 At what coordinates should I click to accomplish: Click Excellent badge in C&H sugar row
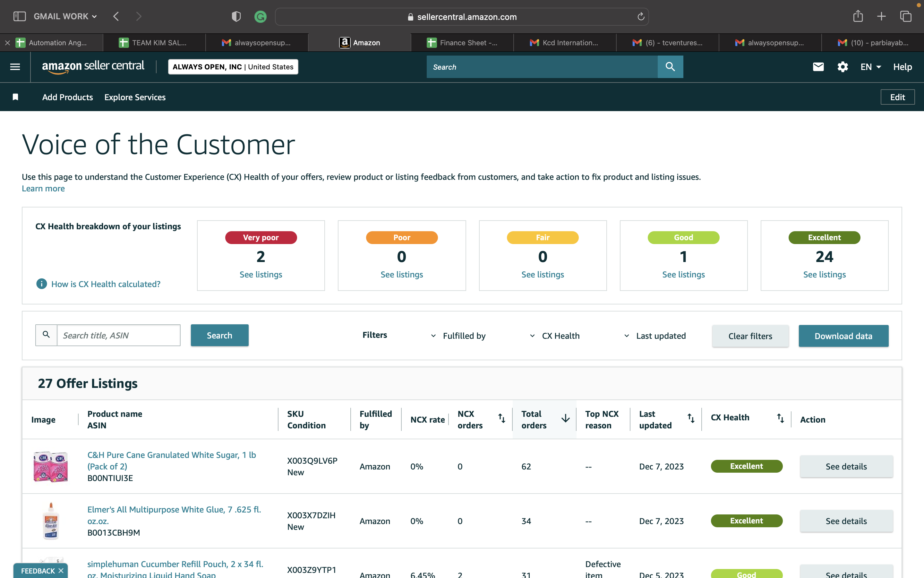747,466
